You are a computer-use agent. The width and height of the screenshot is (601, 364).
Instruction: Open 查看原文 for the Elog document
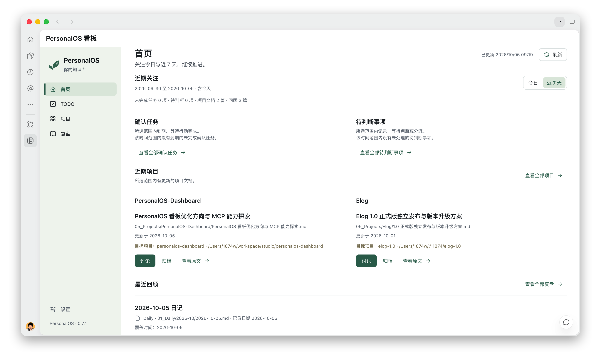point(417,261)
